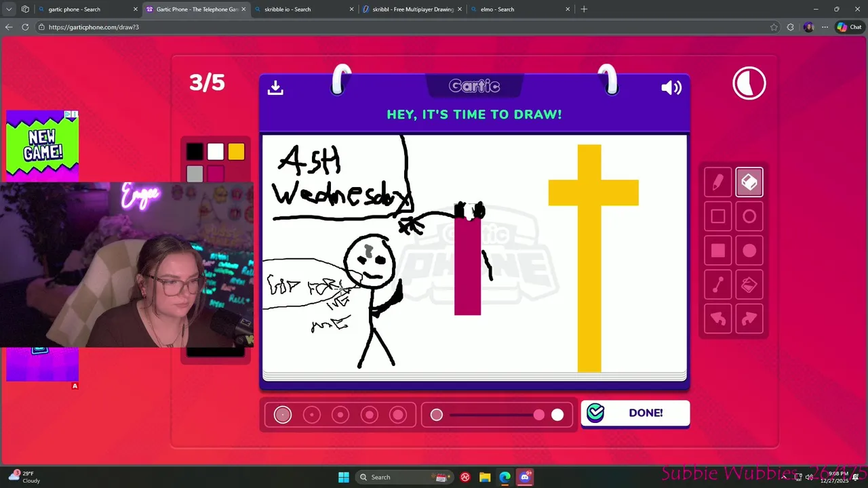Activate the paint bucket fill tool
Image resolution: width=868 pixels, height=488 pixels.
click(x=749, y=285)
